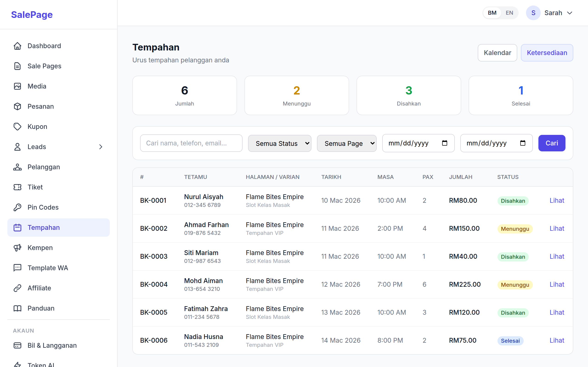This screenshot has width=588, height=367.
Task: Go to Bil & Langganan
Action: click(52, 345)
